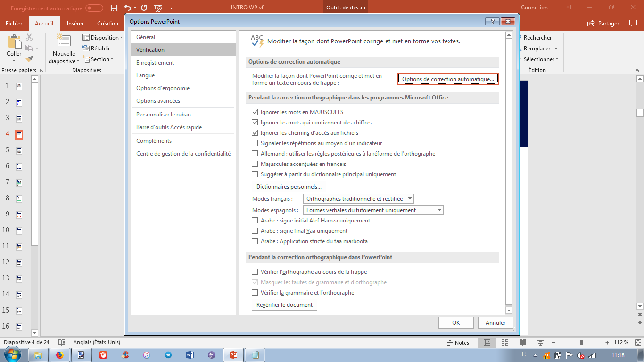Open the Presse-papiers dialog launcher

pos(41,70)
